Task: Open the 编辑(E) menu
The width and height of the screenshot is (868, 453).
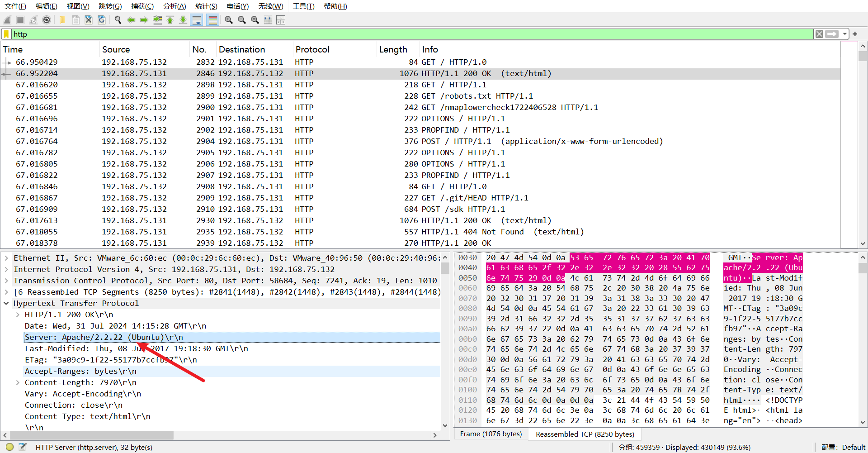Action: (x=47, y=6)
